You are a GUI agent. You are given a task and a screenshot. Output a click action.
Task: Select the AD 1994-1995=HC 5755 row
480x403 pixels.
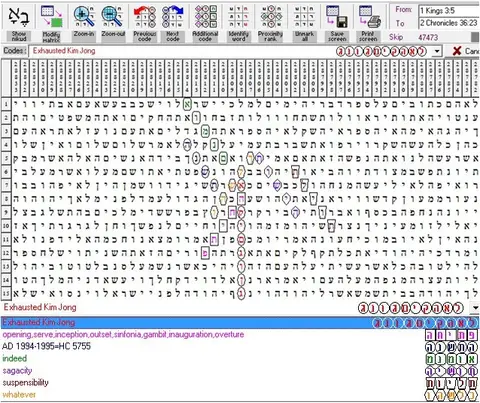pos(240,347)
